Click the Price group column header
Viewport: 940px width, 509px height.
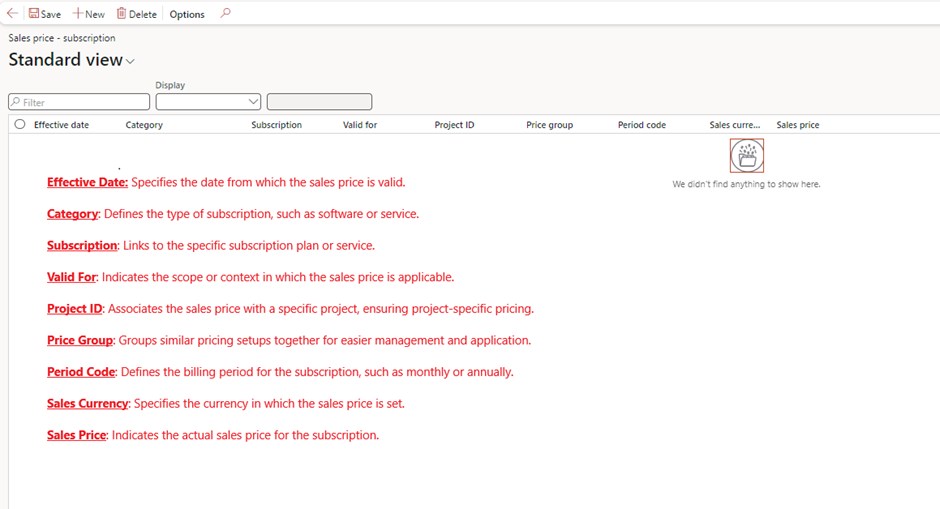coord(550,125)
